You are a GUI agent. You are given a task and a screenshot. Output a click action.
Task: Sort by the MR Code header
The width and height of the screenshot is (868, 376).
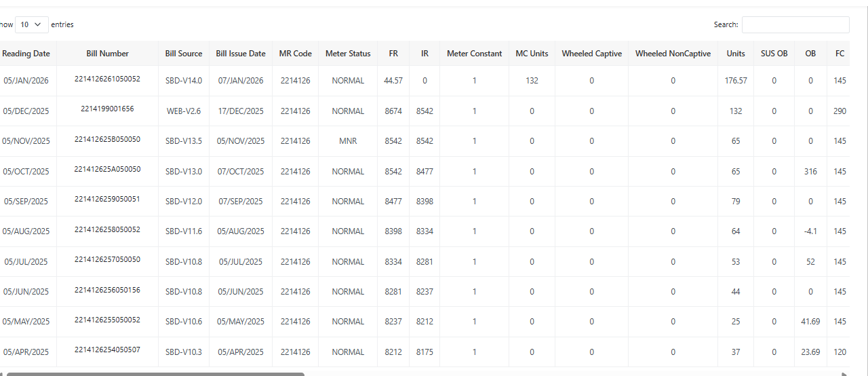coord(296,54)
